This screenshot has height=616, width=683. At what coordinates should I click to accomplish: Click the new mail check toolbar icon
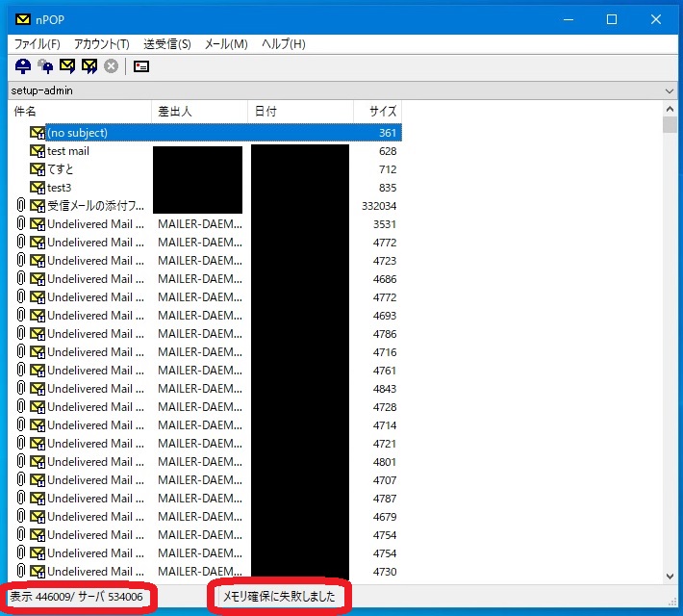point(23,66)
